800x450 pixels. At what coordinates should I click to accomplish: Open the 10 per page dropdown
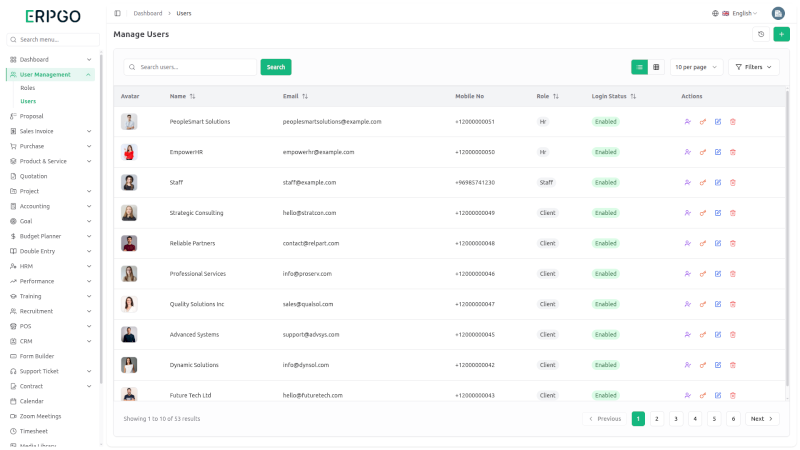[x=696, y=67]
